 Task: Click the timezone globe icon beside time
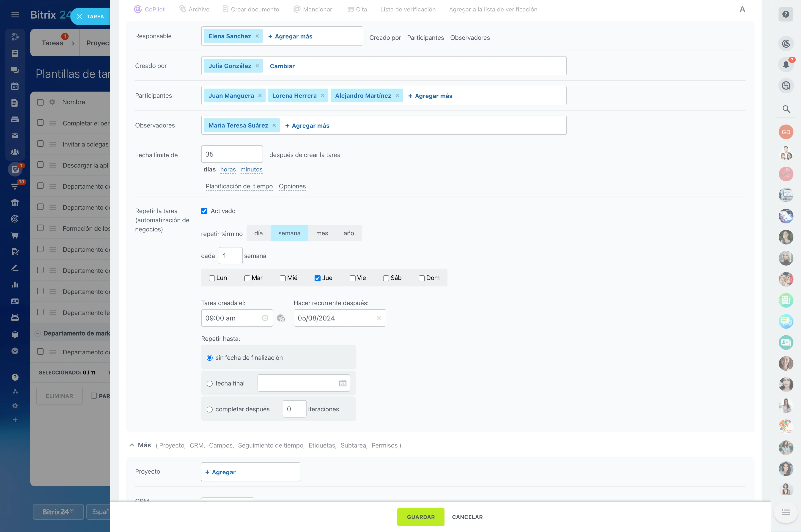(x=280, y=318)
